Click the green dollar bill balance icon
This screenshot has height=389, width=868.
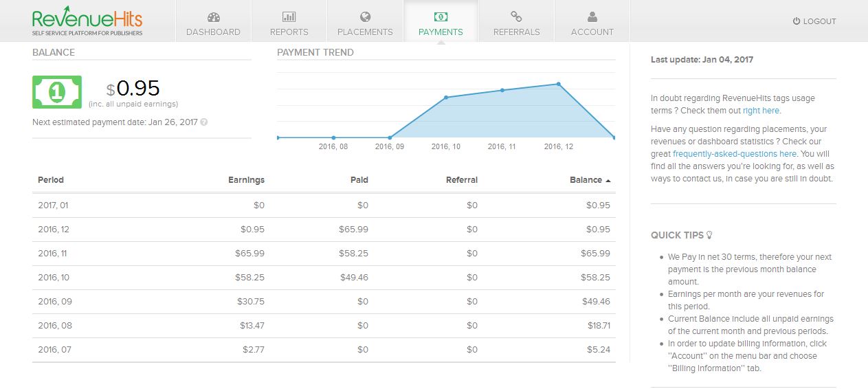57,92
